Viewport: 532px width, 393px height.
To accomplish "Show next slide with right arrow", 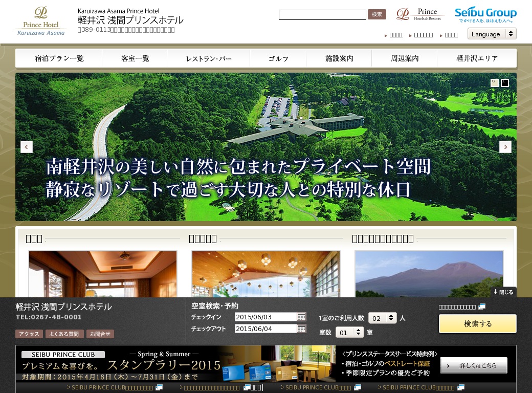I will click(x=505, y=147).
